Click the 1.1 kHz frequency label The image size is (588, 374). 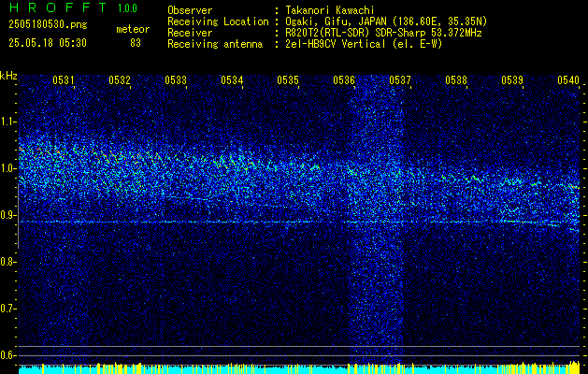tap(8, 122)
